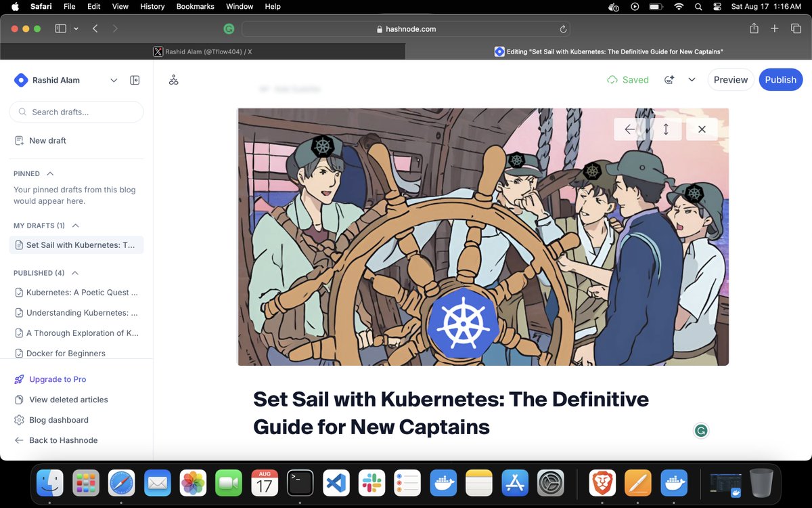Select the Editing 'Set Sail with Kubernetes' tab
Screen dimensions: 812x508
tap(609, 51)
